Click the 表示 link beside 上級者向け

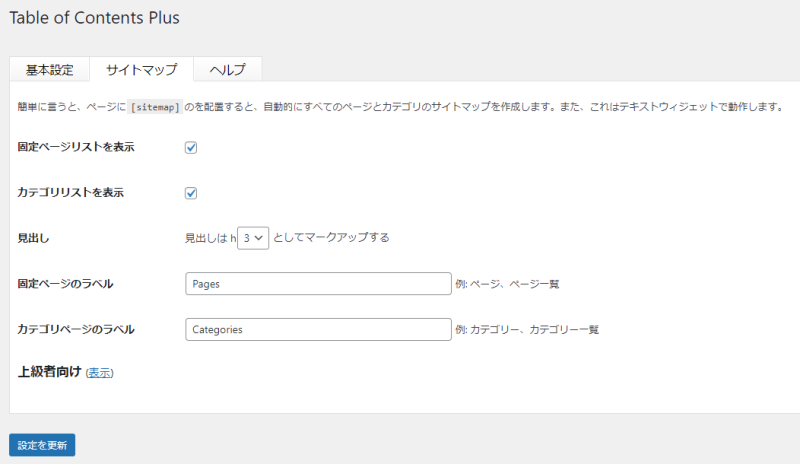pos(99,373)
